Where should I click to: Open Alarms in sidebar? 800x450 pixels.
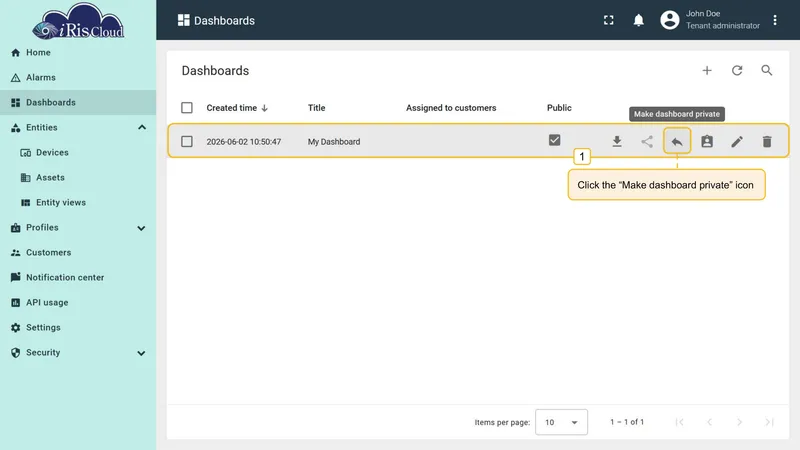[x=78, y=77]
